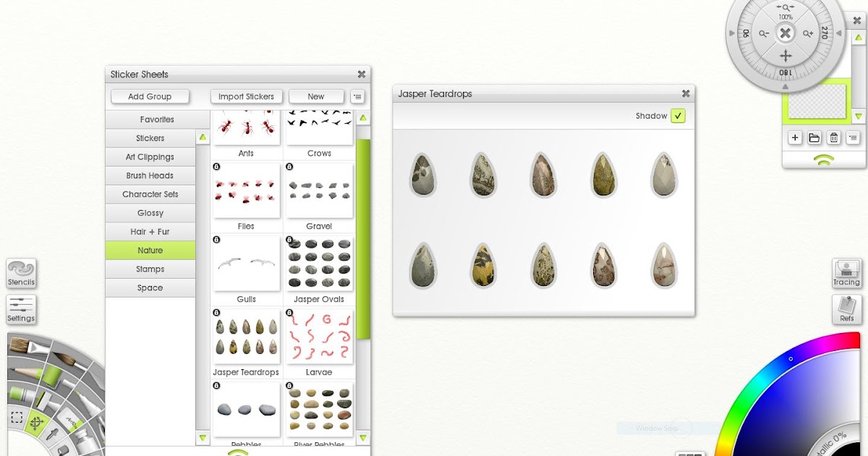
Task: Zoom out with canvas positioner
Action: pyautogui.click(x=764, y=33)
